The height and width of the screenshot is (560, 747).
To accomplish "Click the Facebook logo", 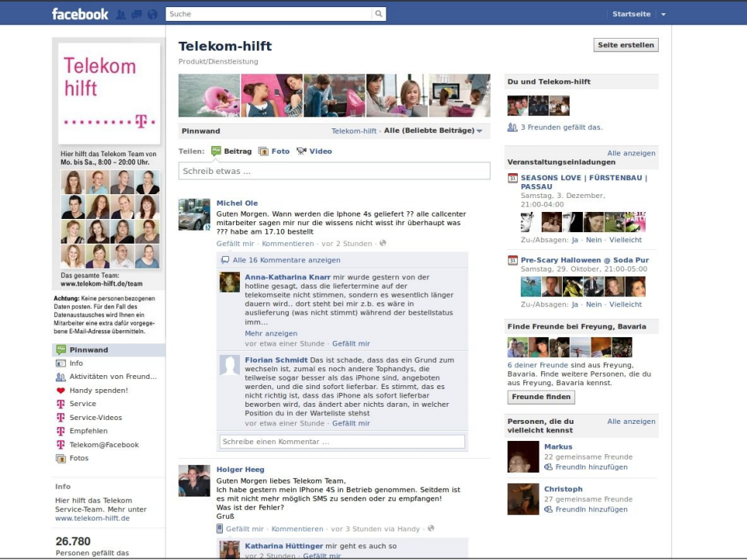I will click(x=80, y=14).
